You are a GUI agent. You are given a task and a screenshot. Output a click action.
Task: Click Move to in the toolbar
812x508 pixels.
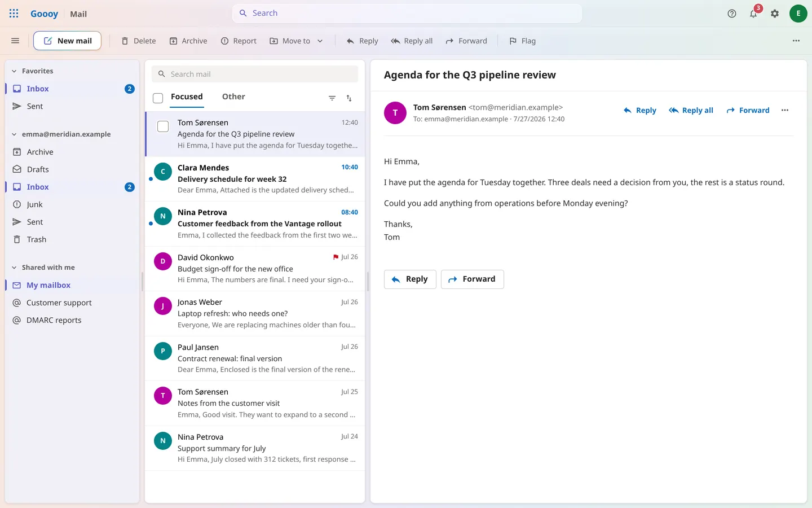click(290, 41)
